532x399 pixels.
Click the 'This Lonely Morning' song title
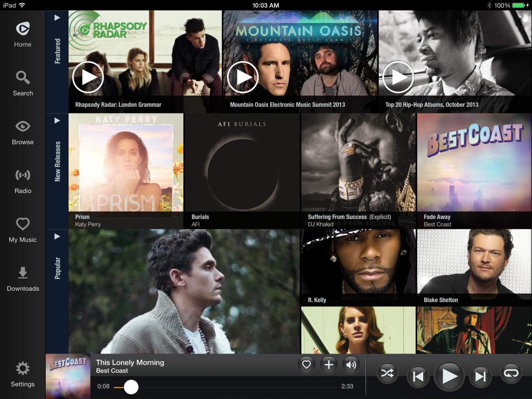pos(130,362)
